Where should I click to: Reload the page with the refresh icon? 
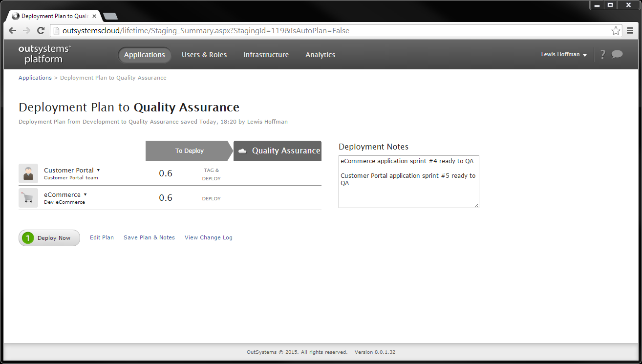point(41,30)
